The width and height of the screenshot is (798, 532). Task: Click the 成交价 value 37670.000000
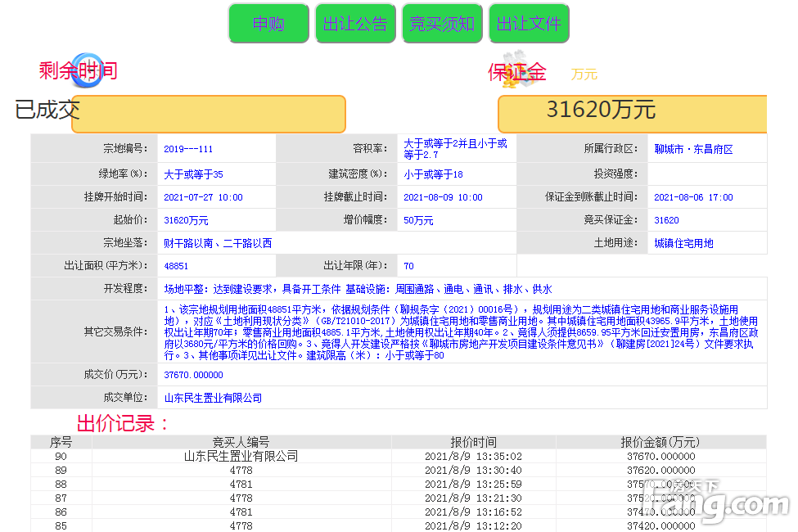(193, 375)
